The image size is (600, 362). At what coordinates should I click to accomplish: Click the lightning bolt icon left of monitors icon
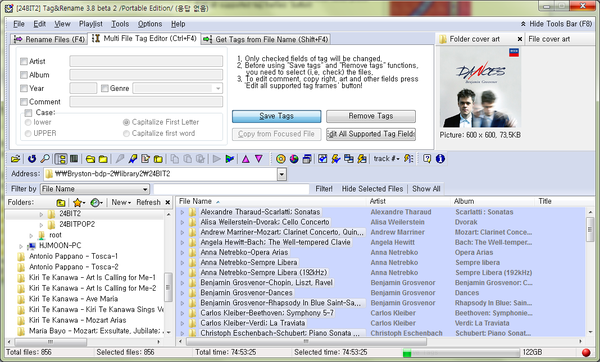(336, 159)
